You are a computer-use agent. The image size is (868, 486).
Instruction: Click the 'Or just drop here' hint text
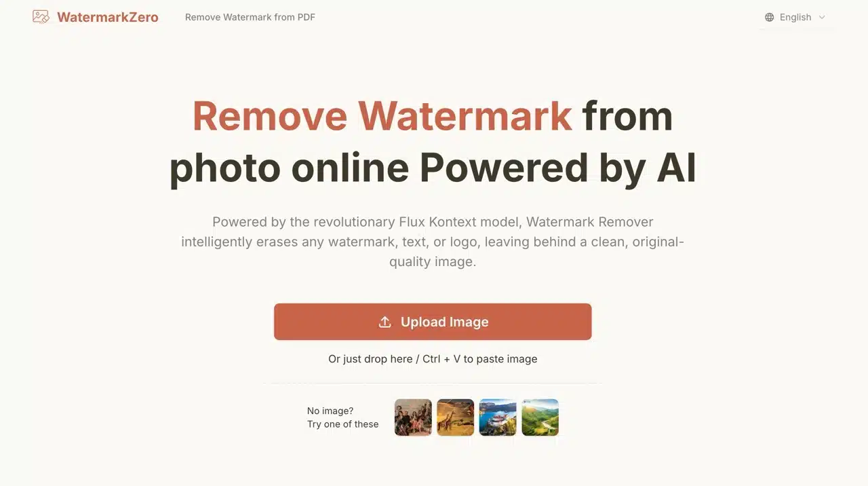370,359
